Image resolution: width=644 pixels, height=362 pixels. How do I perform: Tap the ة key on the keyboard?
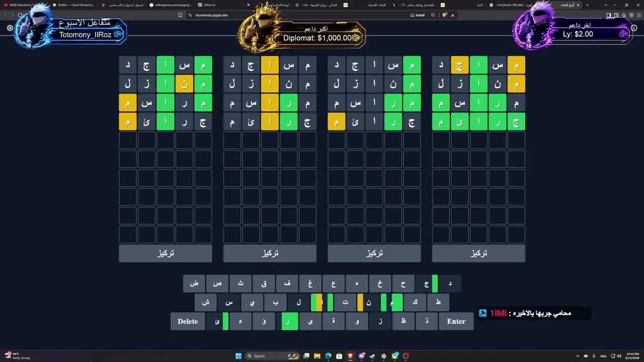point(334,321)
